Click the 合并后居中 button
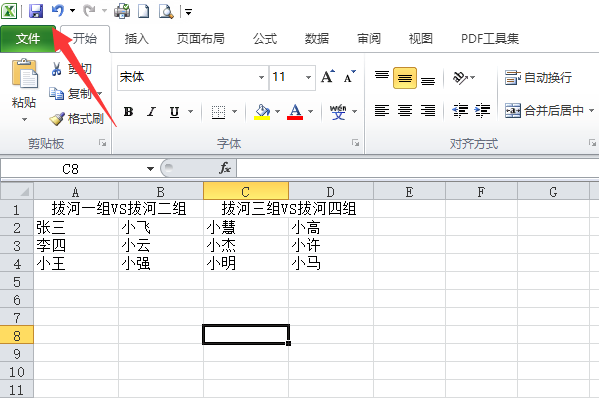599x398 pixels. (549, 111)
